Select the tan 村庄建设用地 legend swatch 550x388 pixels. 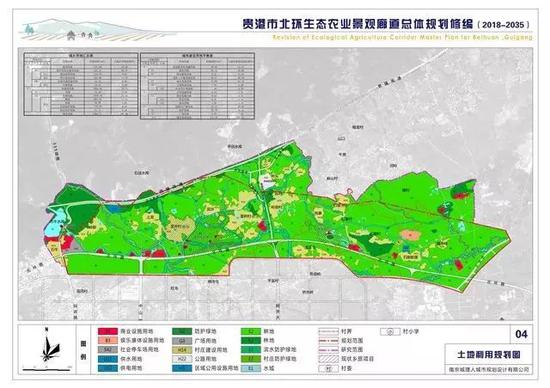point(182,350)
